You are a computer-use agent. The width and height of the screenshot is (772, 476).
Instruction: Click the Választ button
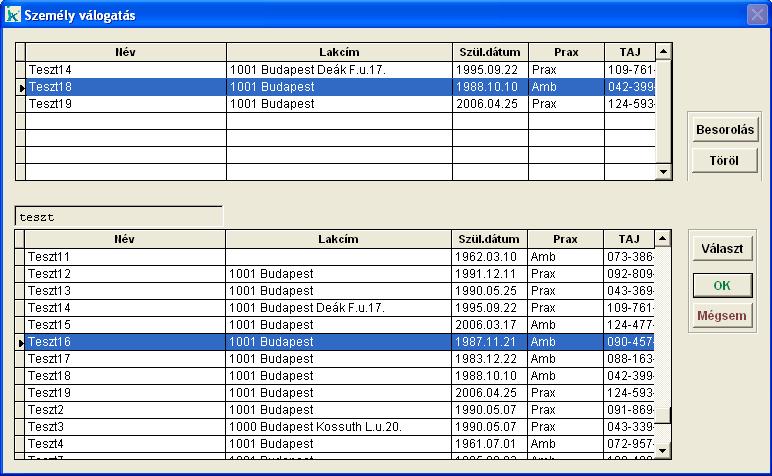(x=722, y=250)
